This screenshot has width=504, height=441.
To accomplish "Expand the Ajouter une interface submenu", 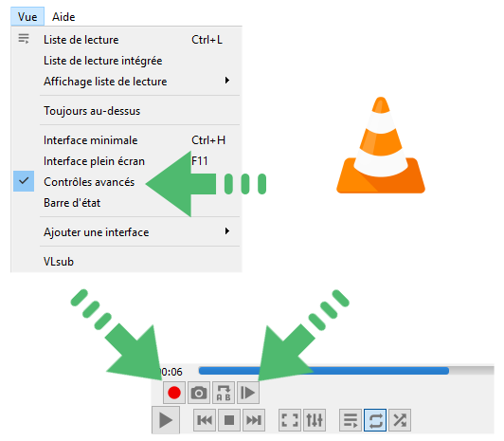I will [x=127, y=232].
